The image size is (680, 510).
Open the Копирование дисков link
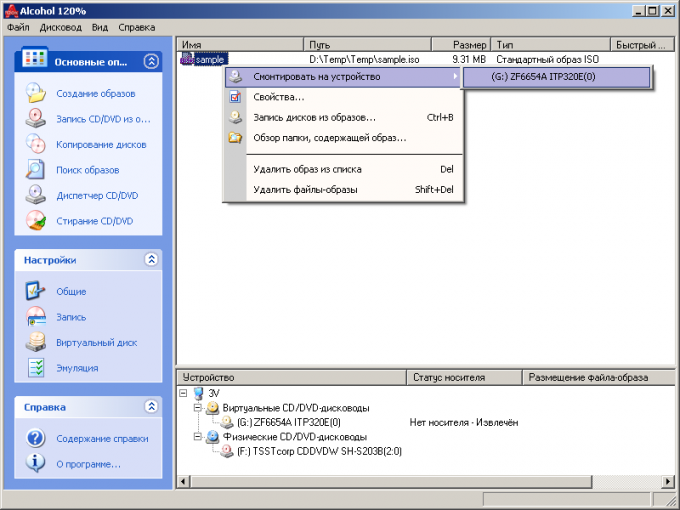coord(101,144)
